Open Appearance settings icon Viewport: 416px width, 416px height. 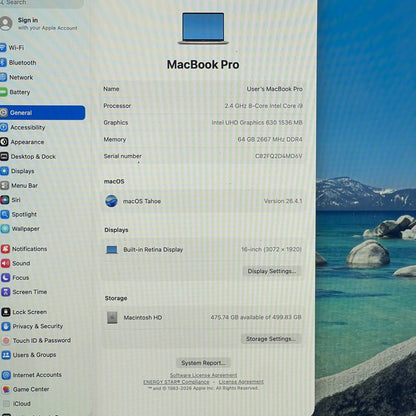click(4, 142)
